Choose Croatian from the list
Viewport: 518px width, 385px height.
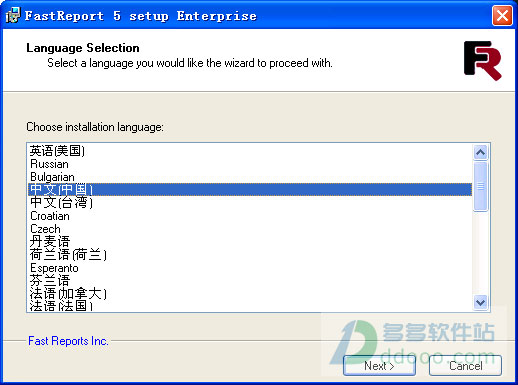(250, 216)
